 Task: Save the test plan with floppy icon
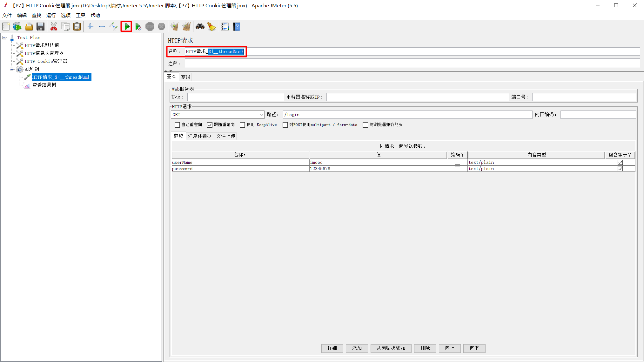click(40, 27)
